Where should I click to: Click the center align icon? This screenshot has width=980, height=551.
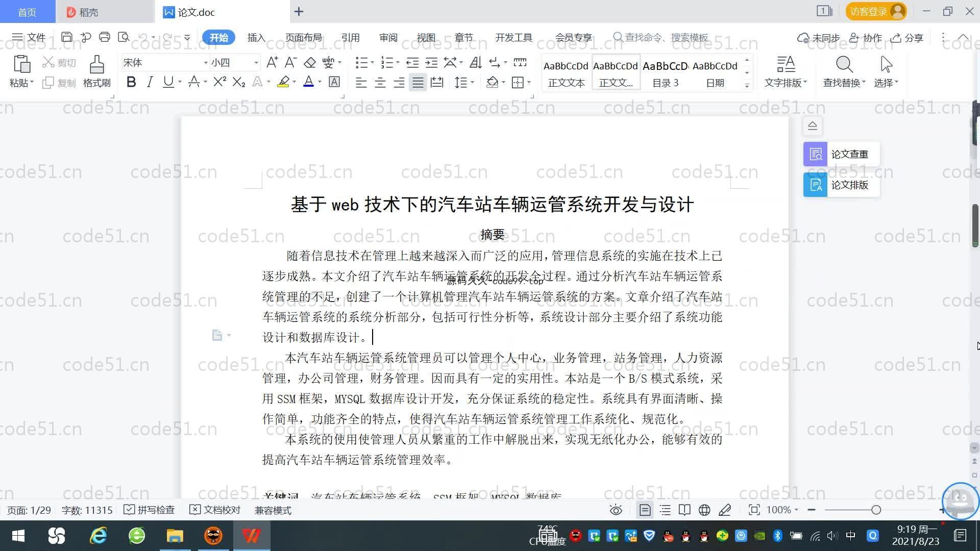click(380, 83)
